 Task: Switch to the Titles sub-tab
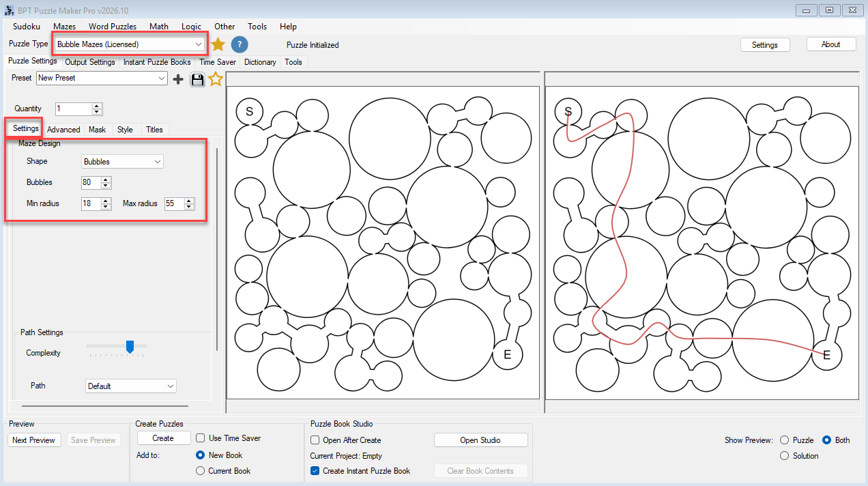(154, 130)
